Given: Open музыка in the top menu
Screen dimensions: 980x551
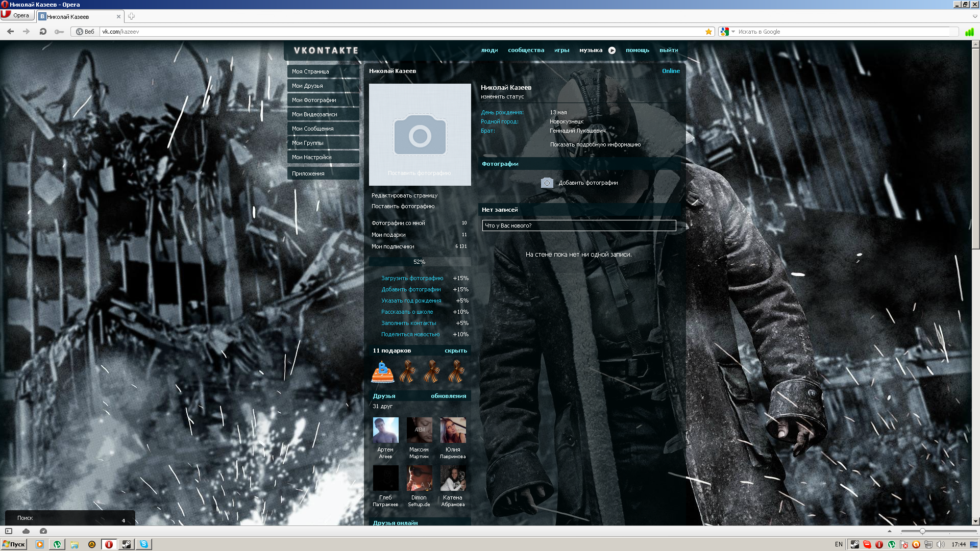Looking at the screenshot, I should 591,50.
